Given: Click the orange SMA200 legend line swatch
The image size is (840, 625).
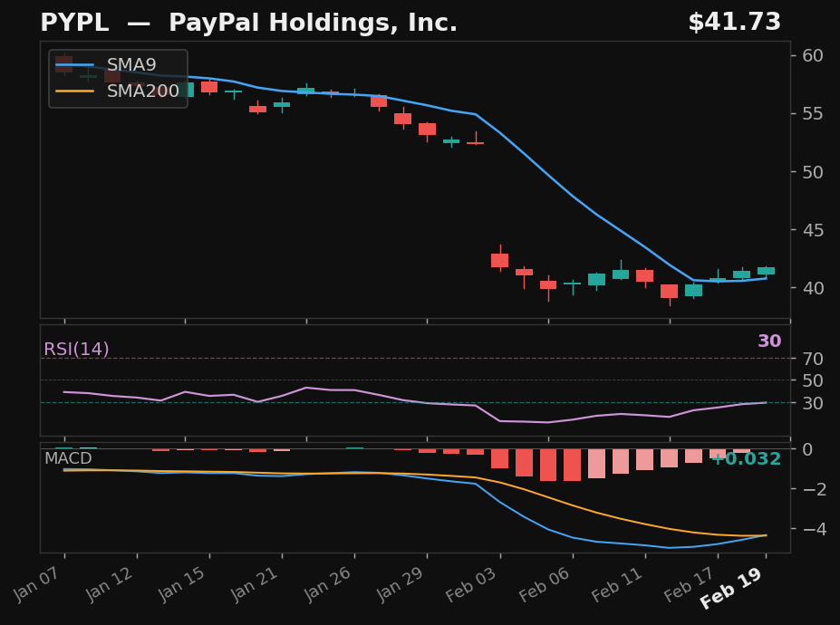Looking at the screenshot, I should 74,91.
